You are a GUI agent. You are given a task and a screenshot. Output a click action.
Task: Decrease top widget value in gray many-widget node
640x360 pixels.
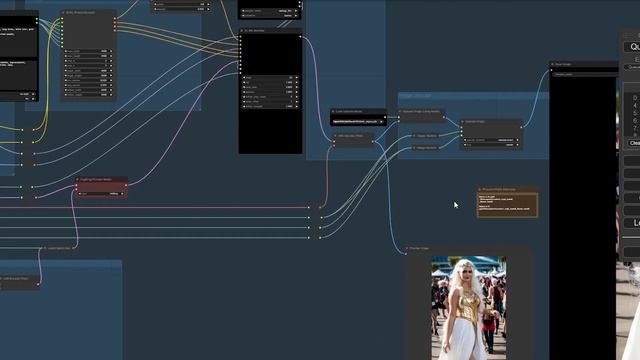(66, 51)
